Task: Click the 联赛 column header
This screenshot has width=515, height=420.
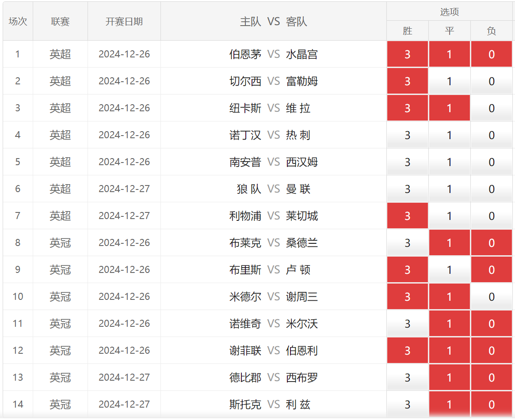Action: point(60,21)
